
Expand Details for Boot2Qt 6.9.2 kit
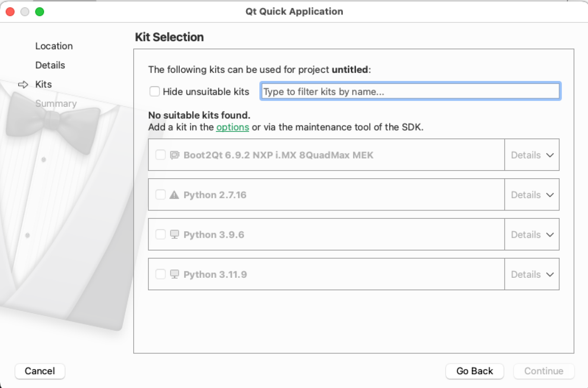[x=532, y=155]
